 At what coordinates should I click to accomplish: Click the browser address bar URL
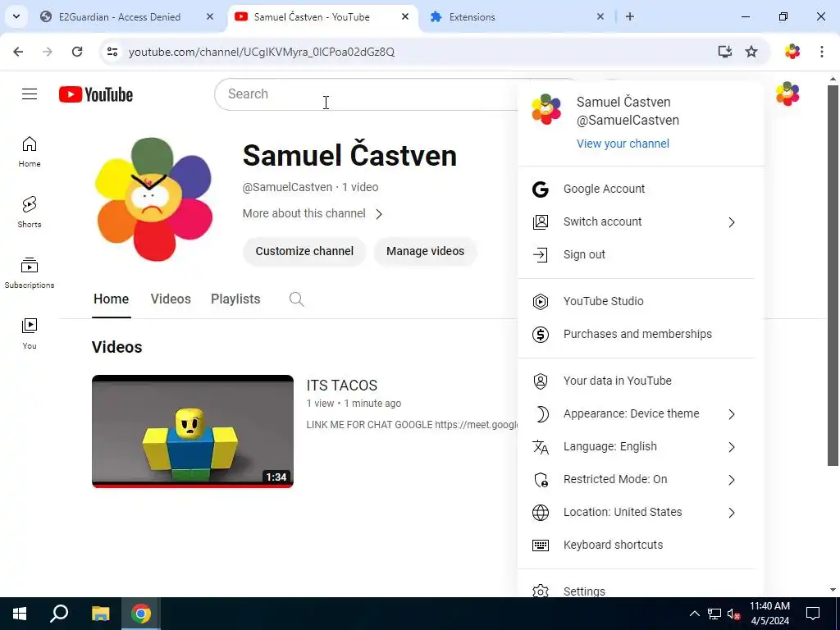click(x=262, y=52)
